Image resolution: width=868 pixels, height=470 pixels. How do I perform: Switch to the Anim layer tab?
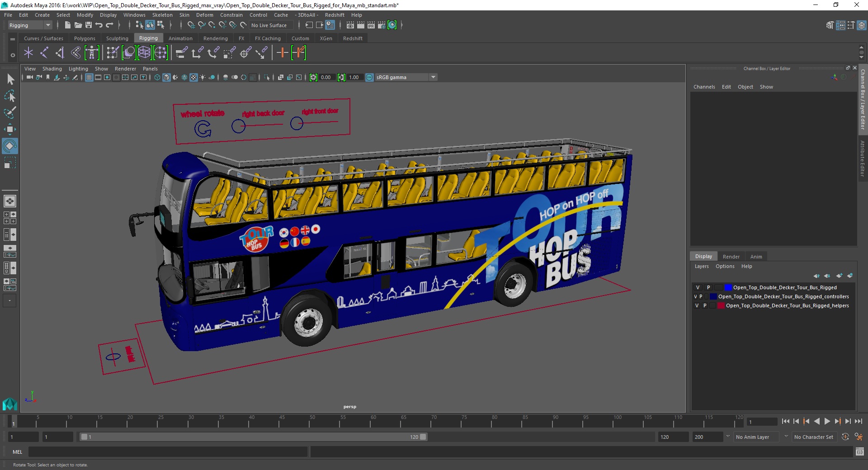click(756, 257)
